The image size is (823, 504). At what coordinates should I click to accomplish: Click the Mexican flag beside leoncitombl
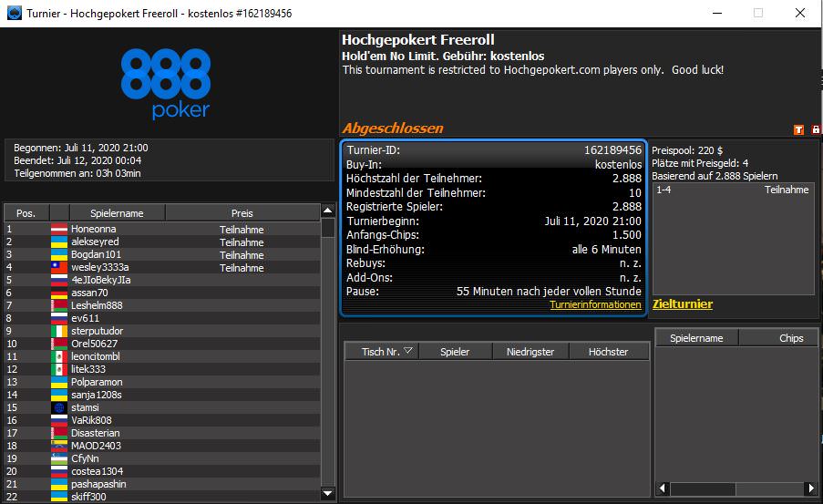tap(59, 356)
